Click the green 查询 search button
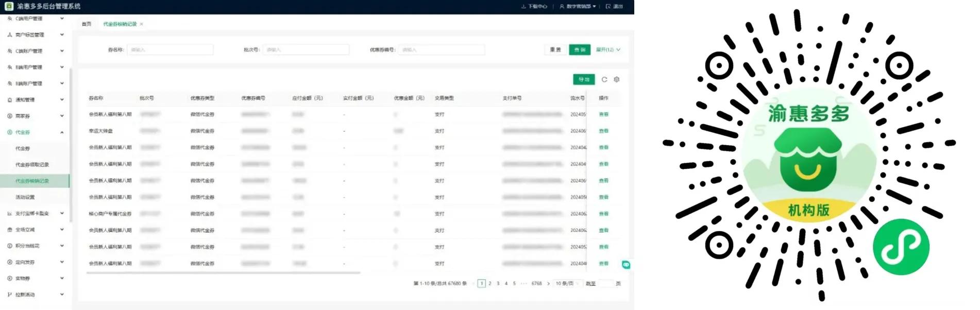 580,50
